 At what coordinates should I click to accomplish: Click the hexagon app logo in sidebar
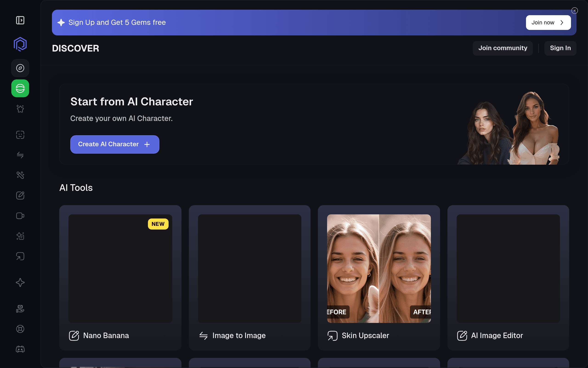(20, 44)
